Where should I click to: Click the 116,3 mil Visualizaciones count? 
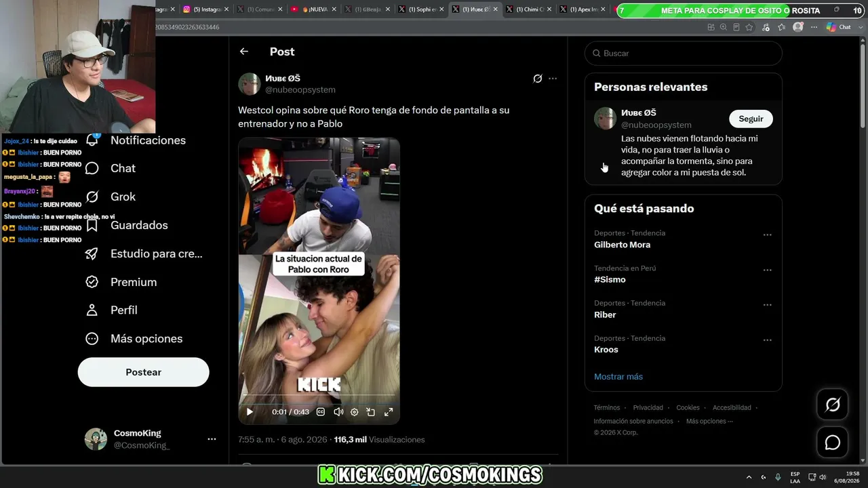pos(380,439)
